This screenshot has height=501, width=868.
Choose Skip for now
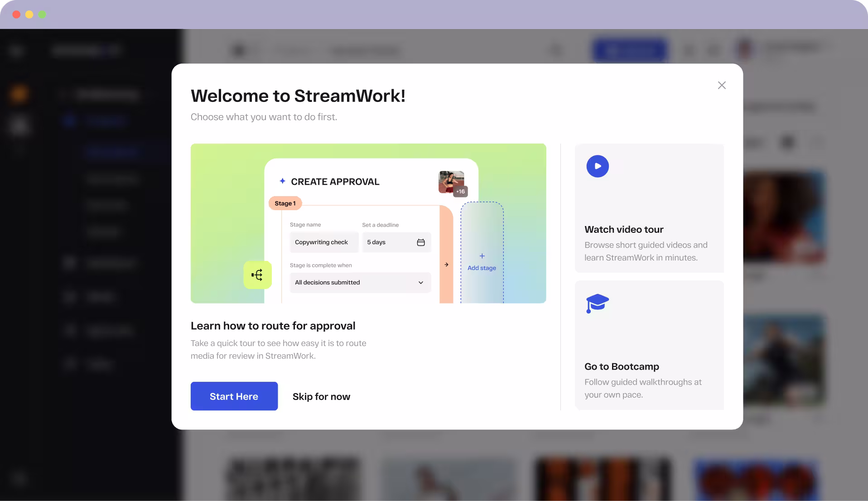321,396
